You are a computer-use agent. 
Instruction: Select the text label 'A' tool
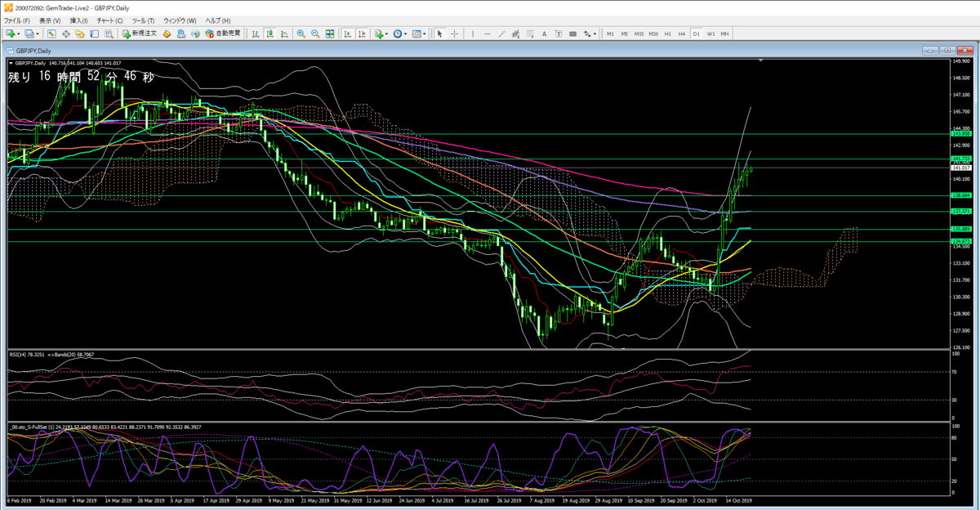pos(544,34)
